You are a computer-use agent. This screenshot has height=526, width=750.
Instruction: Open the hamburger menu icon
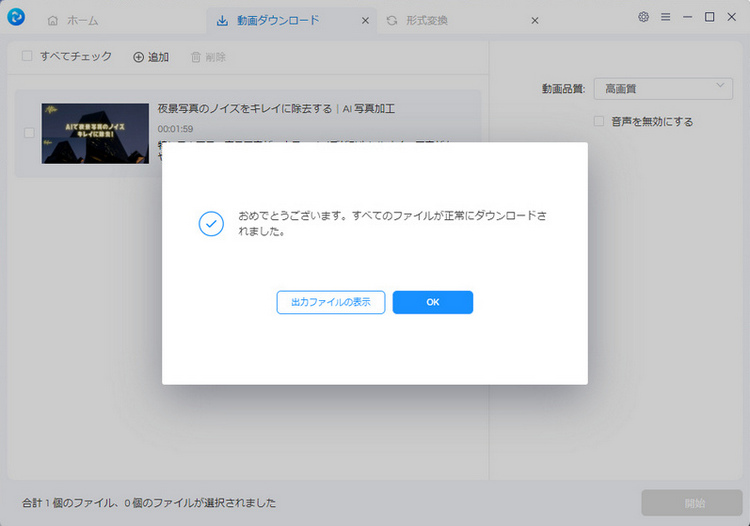(665, 17)
